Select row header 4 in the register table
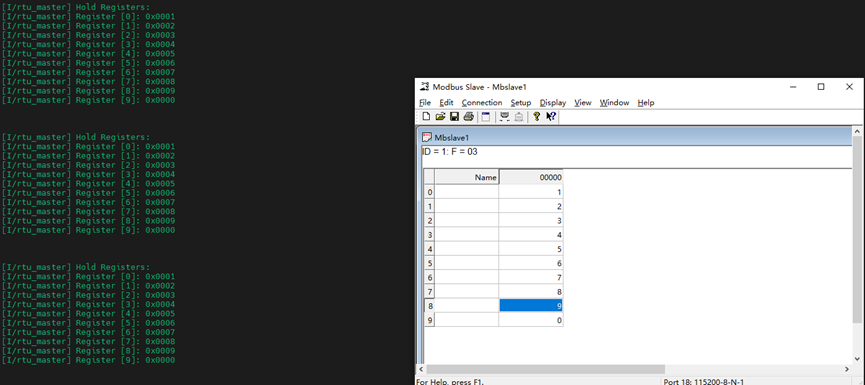The image size is (865, 385). tap(429, 249)
